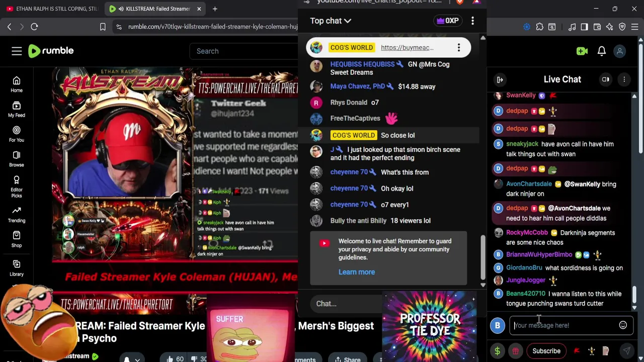The image size is (644, 362).
Task: Click the send message arrow icon
Action: 626,351
